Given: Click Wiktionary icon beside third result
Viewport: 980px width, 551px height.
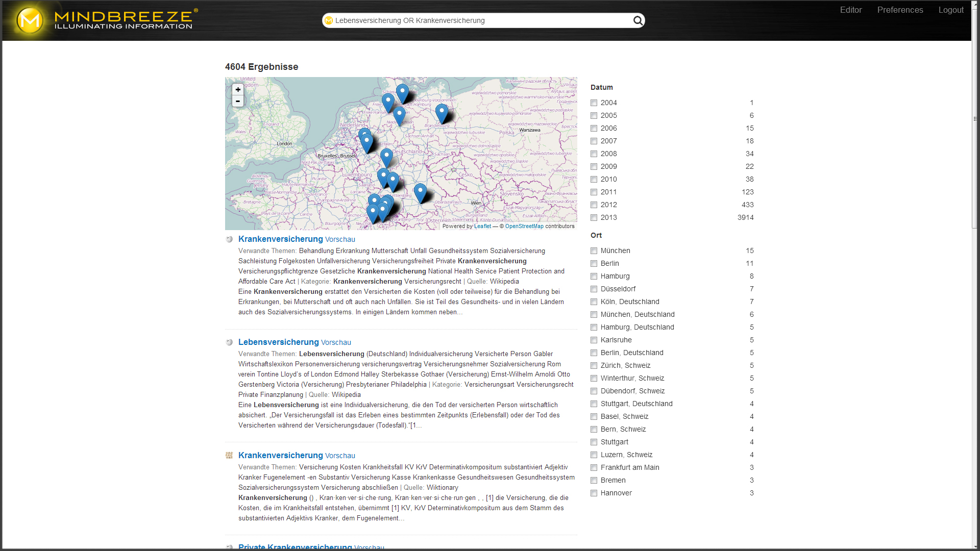Looking at the screenshot, I should pos(229,456).
